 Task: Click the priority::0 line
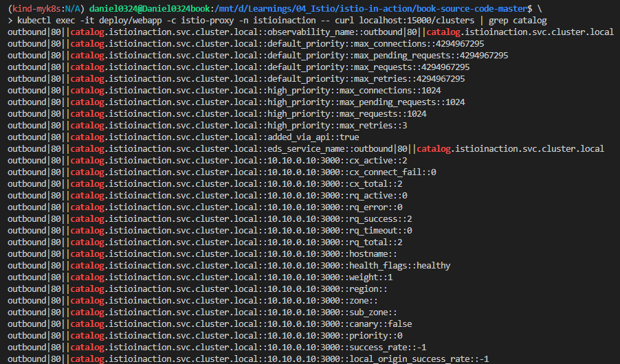[206, 335]
